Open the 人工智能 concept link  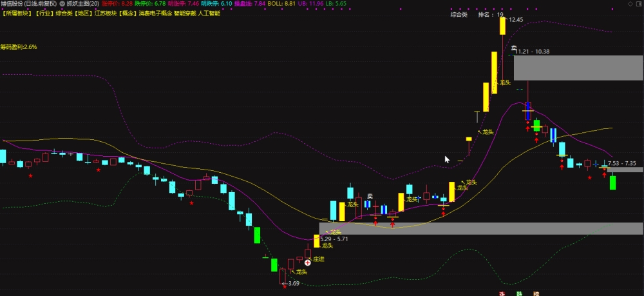tap(209, 13)
